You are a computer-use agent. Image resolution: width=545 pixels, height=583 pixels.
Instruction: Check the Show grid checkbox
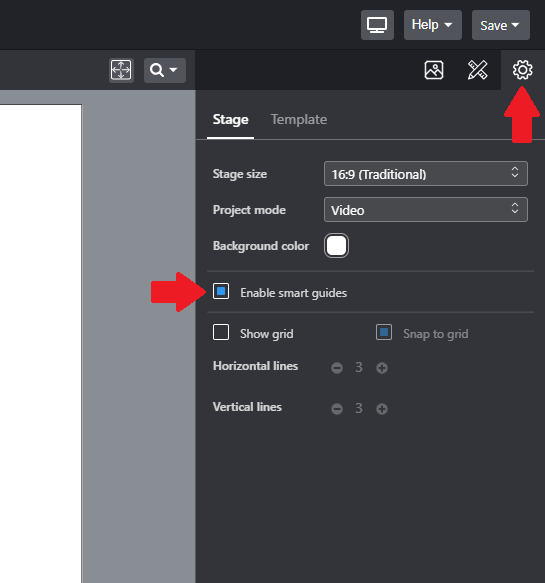coord(221,332)
